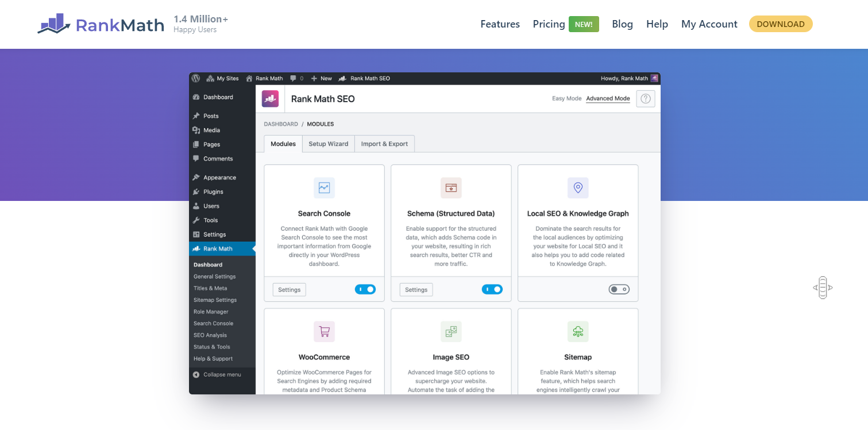
Task: Click the Image SEO pictures icon
Action: coord(451,331)
